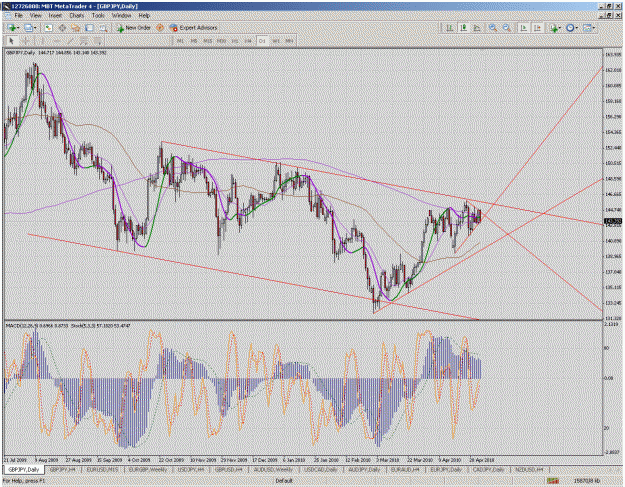Switch to the USDCAD,Daily chart tab
625x487 pixels.
(x=321, y=469)
